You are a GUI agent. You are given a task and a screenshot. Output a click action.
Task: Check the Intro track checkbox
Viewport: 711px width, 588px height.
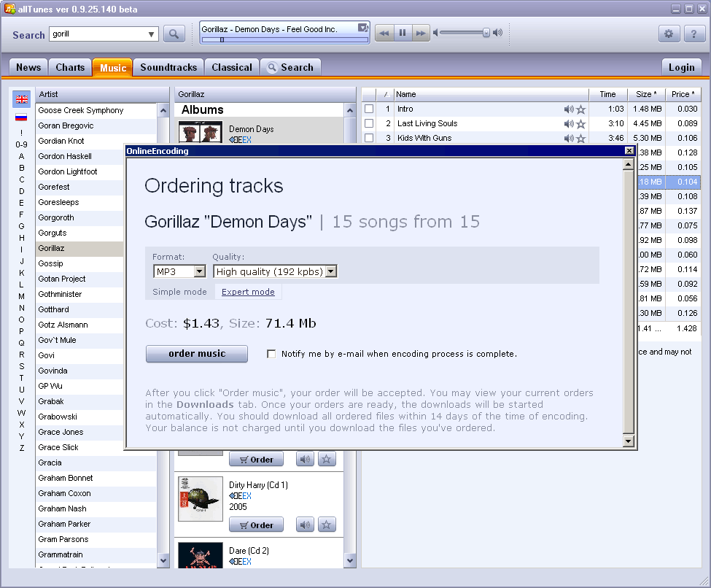[369, 109]
